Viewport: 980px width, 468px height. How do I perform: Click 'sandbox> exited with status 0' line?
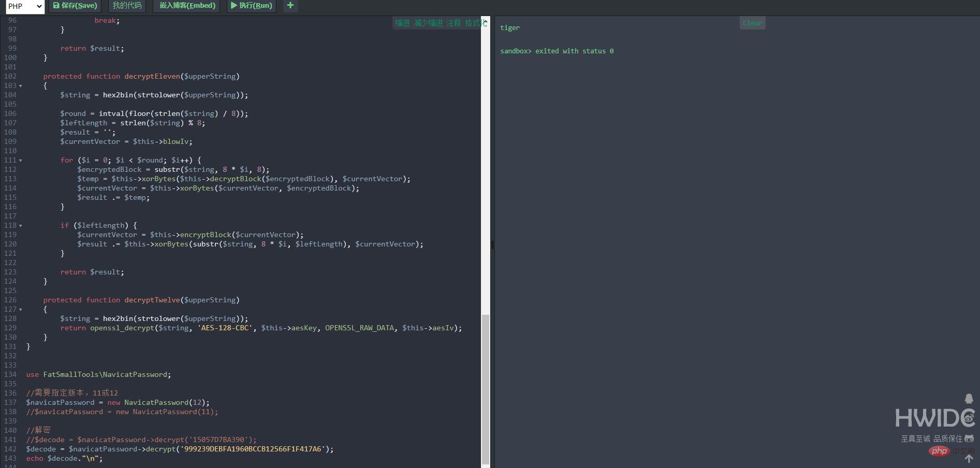[557, 51]
